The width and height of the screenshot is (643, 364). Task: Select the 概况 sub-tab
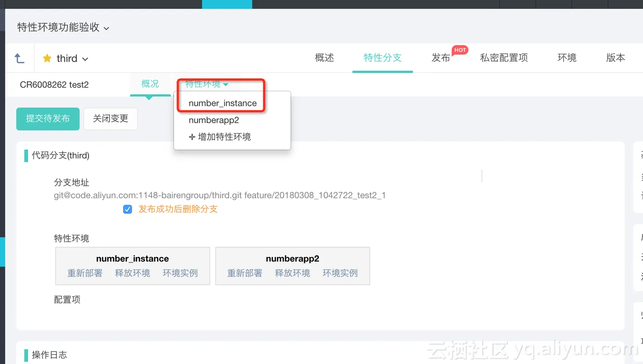click(150, 84)
